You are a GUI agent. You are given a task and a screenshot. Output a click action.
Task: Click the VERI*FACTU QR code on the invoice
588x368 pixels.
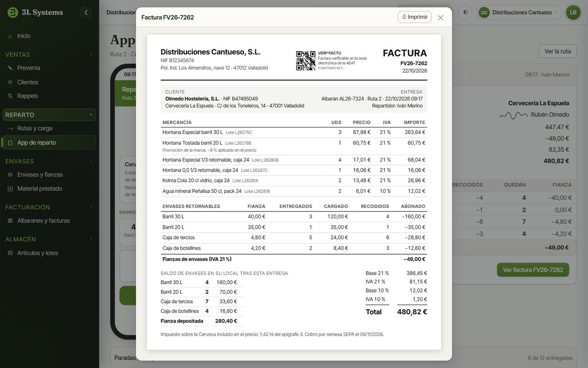click(306, 60)
